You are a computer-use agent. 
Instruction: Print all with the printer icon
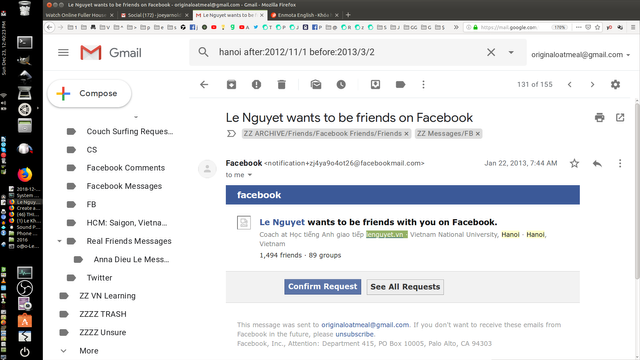click(600, 118)
